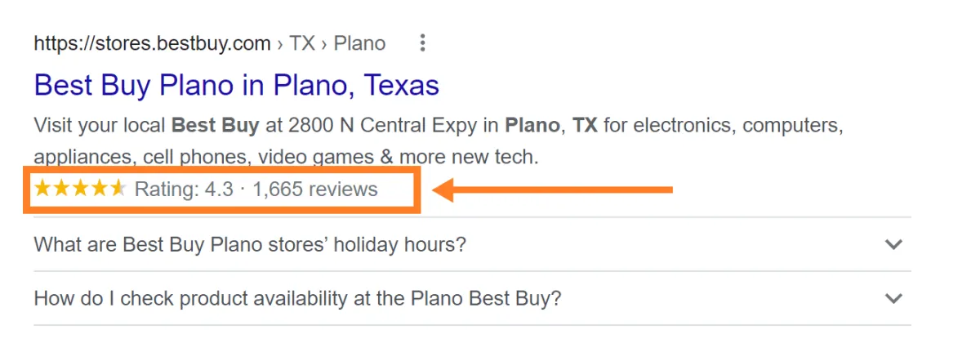
Task: Click the Plano breadcrumb in the URL path
Action: coord(359,43)
